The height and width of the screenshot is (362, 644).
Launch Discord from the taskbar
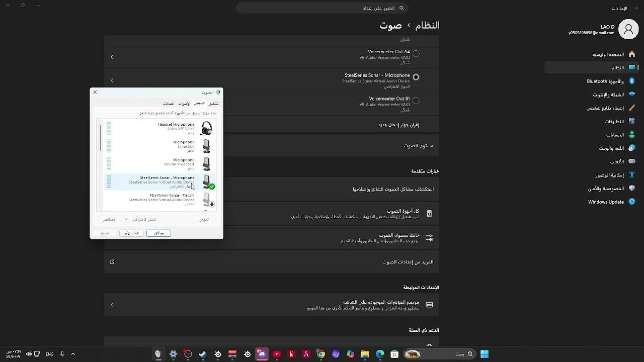262,354
